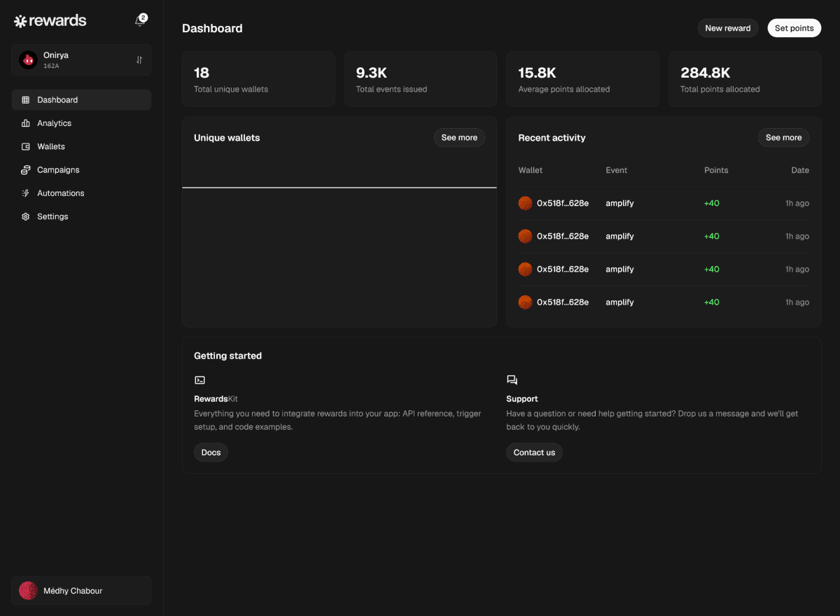Click the Recent activity panel title
Viewport: 840px width, 616px height.
pos(552,138)
